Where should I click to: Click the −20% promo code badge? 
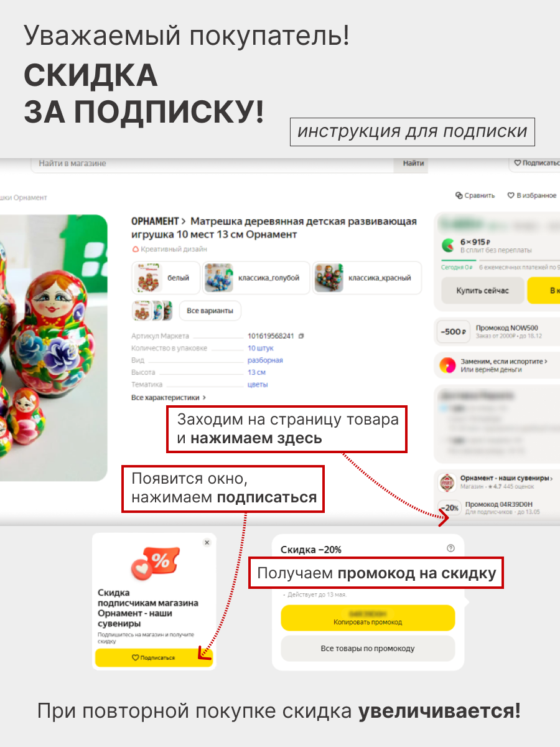(450, 508)
